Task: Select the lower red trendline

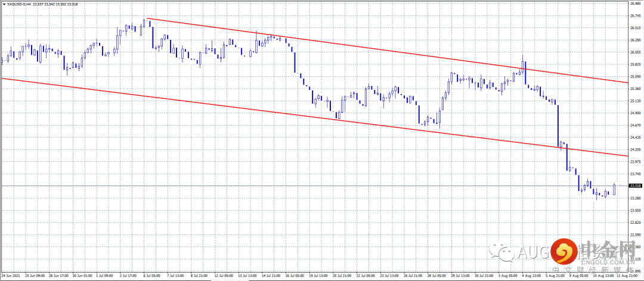Action: click(314, 117)
